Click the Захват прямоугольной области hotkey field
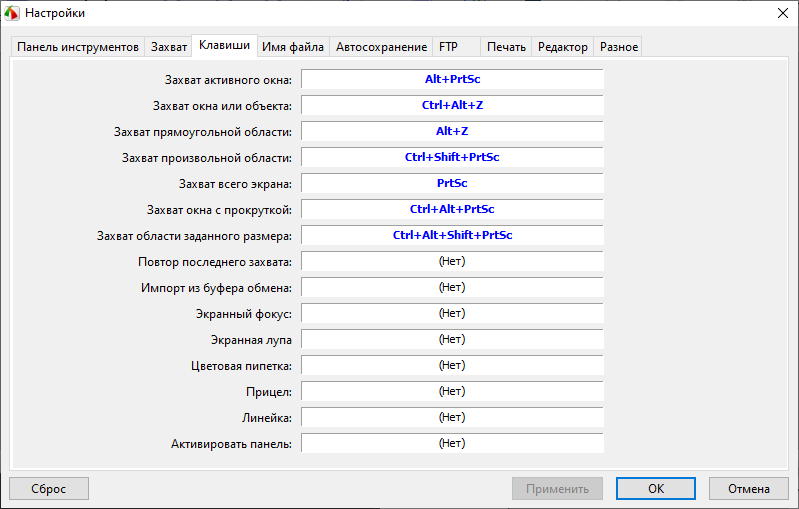This screenshot has width=799, height=509. pyautogui.click(x=452, y=131)
